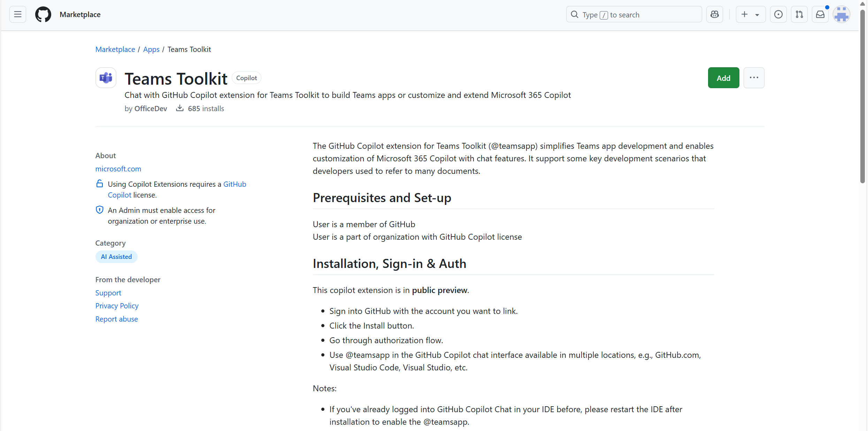Click the 'Notes:' text

(x=324, y=388)
